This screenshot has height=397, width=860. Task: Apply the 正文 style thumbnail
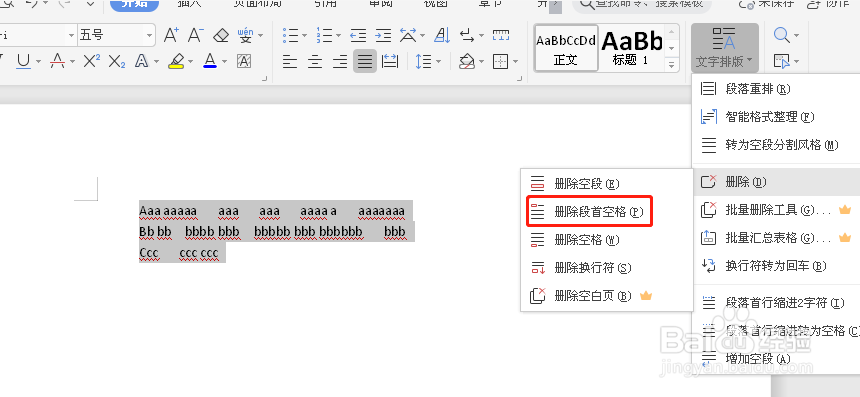pos(566,48)
